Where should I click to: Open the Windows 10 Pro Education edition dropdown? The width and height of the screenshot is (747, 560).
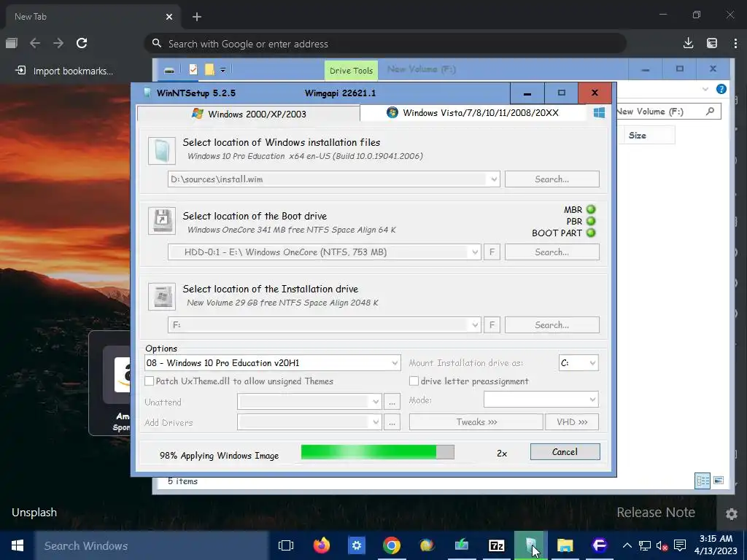pyautogui.click(x=273, y=363)
